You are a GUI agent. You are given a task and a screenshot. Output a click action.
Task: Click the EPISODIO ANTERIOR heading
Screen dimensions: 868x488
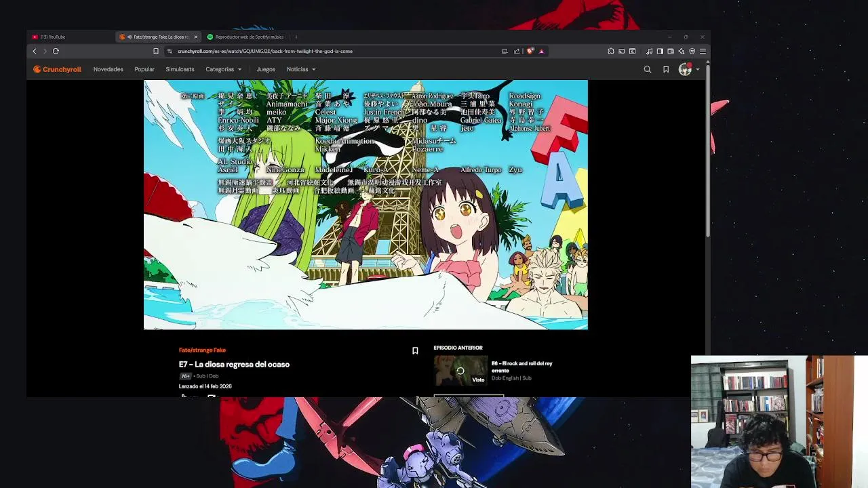coord(458,348)
